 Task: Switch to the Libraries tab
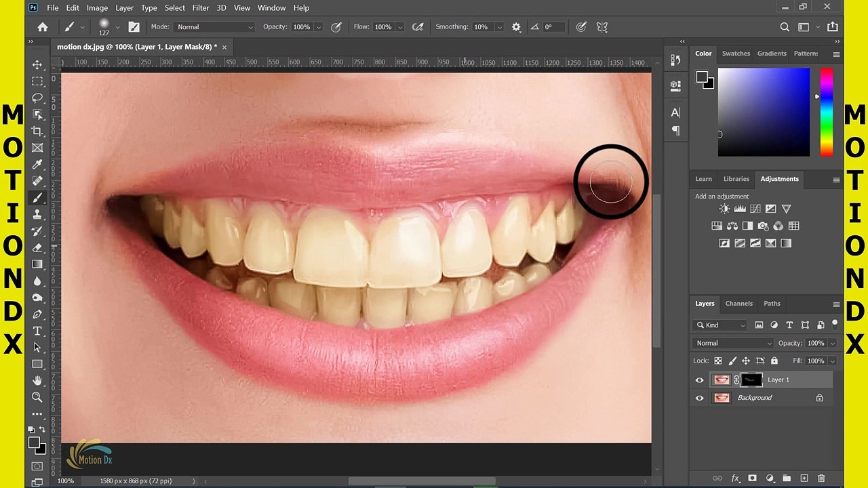736,179
